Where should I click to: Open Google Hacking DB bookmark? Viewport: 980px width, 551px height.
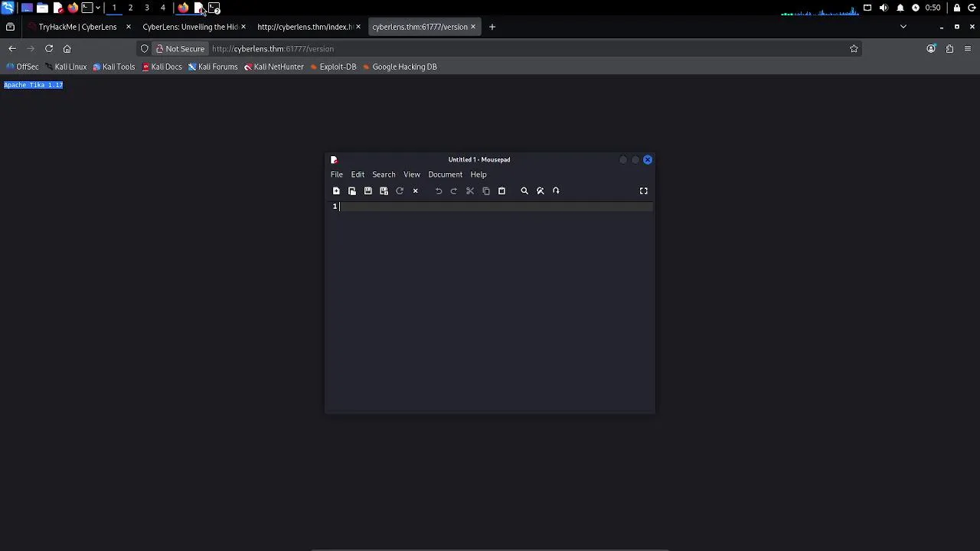coord(400,67)
